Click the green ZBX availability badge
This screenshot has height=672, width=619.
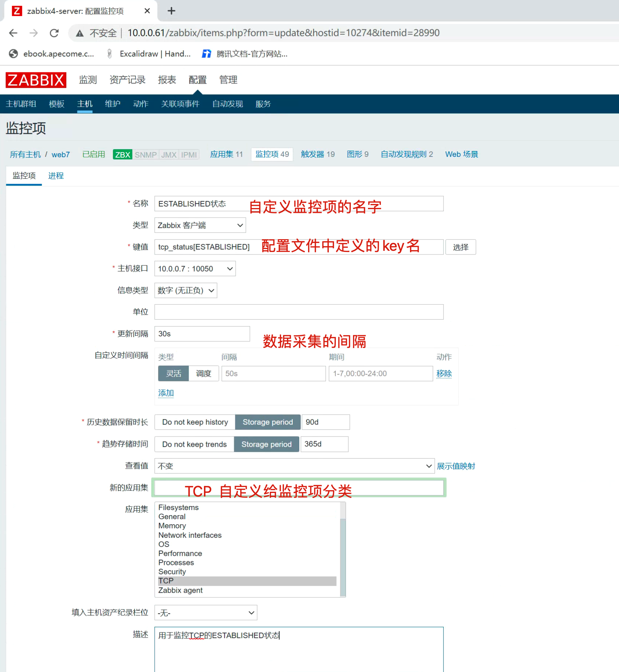(122, 155)
